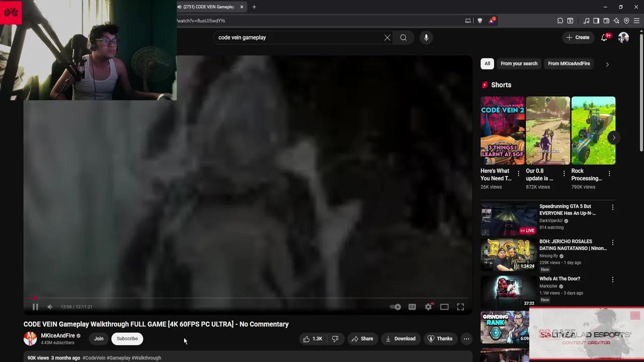This screenshot has height=362, width=644.
Task: Show more filter chips with right arrow
Action: point(607,64)
